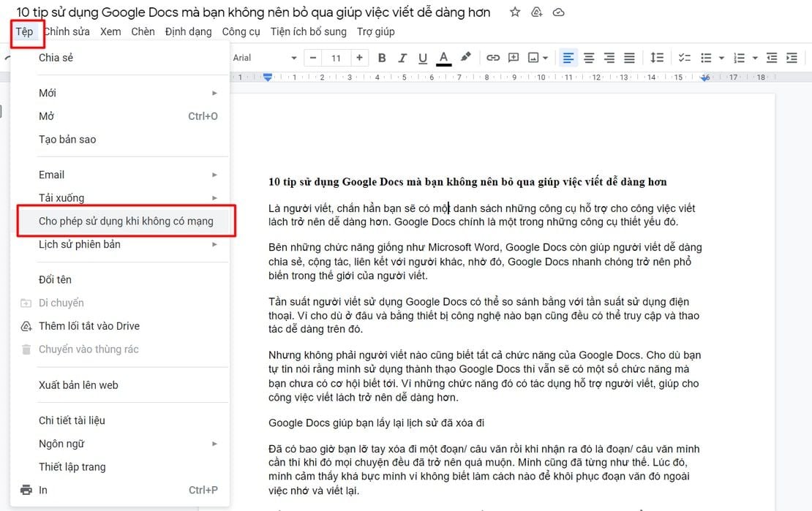Image resolution: width=812 pixels, height=511 pixels.
Task: Expand the bulleted list style dropdown
Action: (x=721, y=58)
